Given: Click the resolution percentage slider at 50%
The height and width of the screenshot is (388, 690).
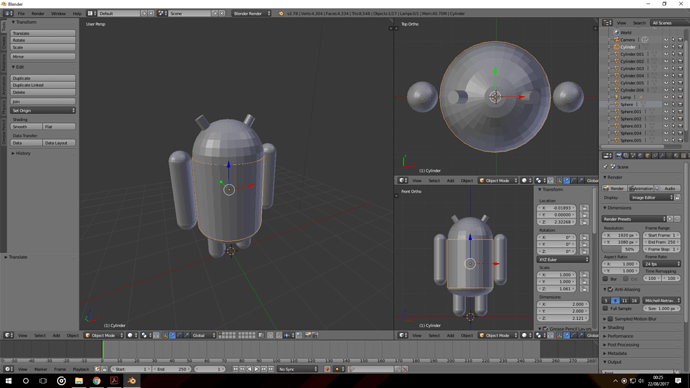Looking at the screenshot, I should tap(620, 249).
